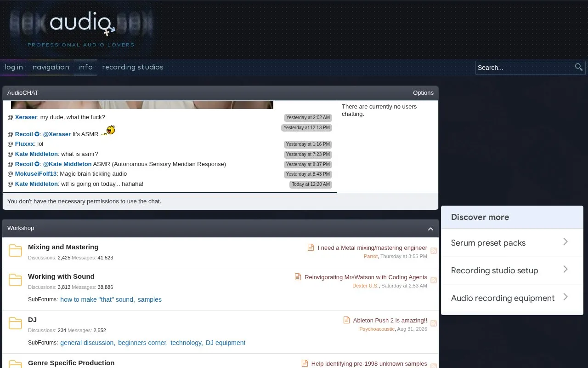
Task: Click the search magnifier icon
Action: coord(579,67)
